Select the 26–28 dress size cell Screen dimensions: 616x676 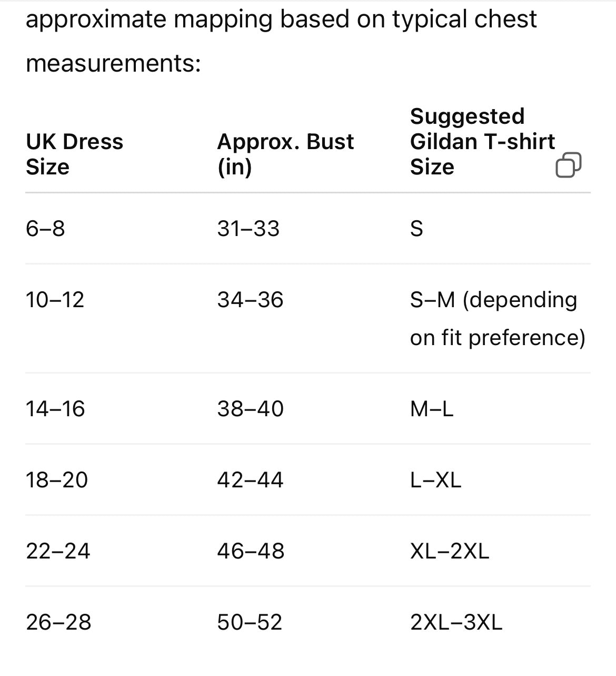[58, 622]
